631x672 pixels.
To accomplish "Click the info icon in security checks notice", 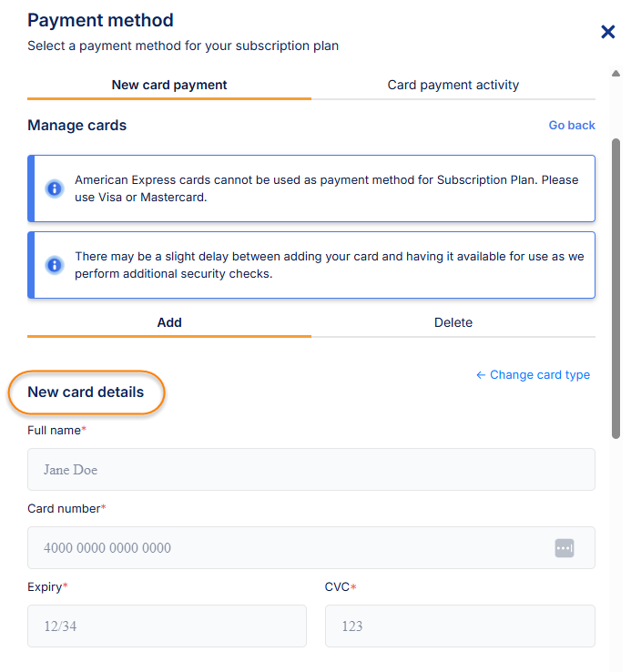I will (x=54, y=265).
